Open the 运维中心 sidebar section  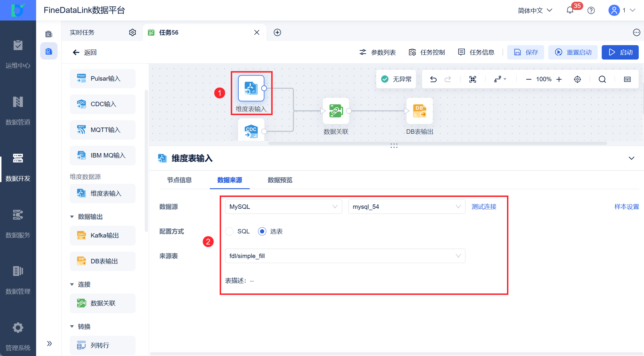pos(18,54)
